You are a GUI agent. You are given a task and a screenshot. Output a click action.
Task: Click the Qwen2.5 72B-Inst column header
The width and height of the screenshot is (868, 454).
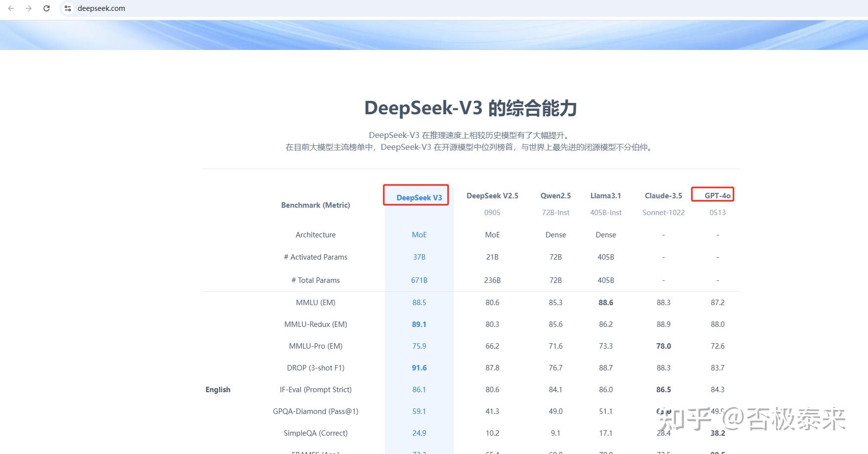[x=555, y=195]
